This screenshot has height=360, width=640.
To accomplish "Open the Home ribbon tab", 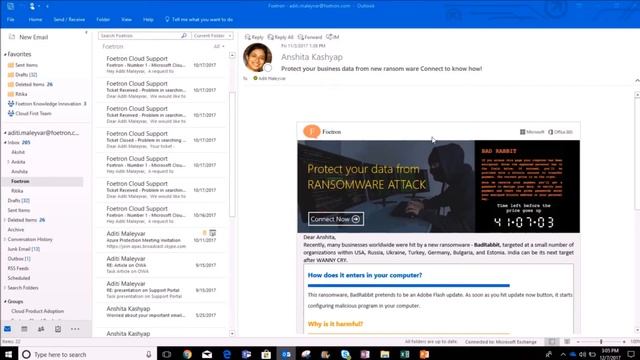I will (x=35, y=20).
